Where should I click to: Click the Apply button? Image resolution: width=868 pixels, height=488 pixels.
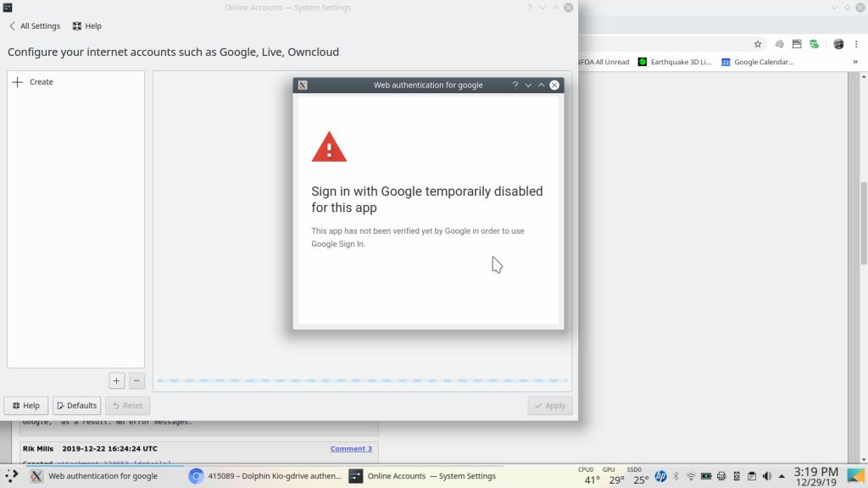[x=549, y=406]
